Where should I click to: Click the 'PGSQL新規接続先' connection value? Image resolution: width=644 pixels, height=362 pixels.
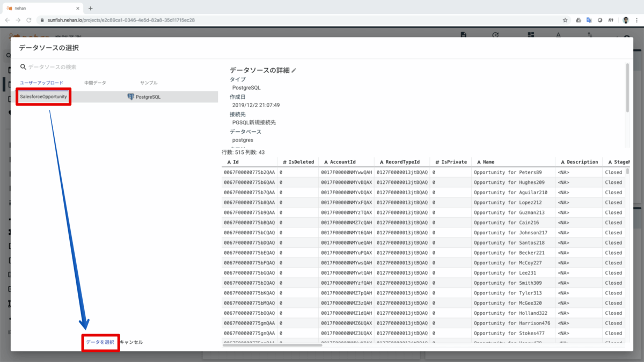(x=254, y=123)
